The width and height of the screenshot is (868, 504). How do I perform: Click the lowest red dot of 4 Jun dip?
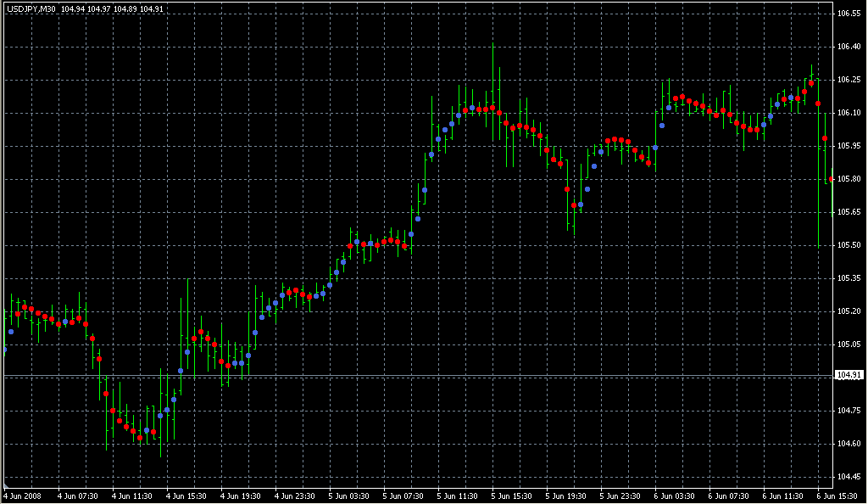(x=140, y=438)
